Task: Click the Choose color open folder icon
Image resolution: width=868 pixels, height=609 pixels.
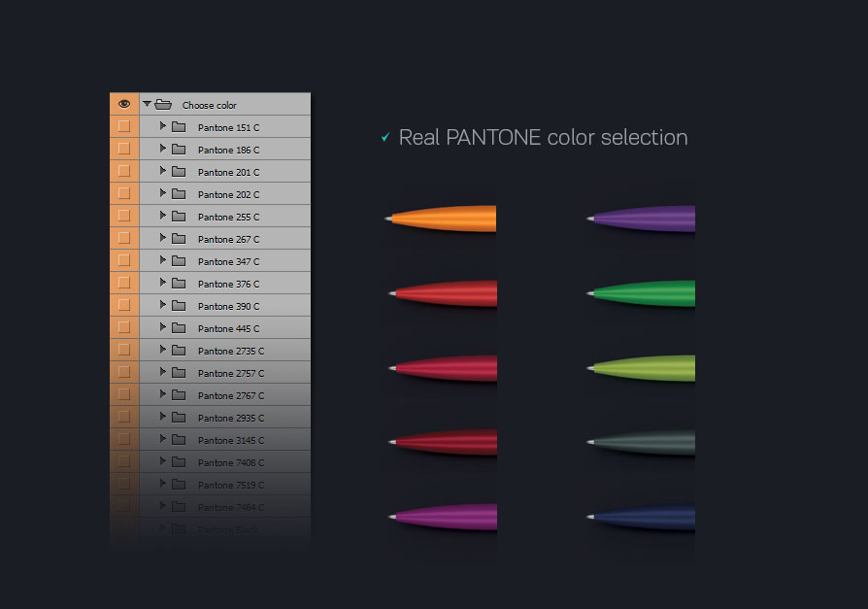Action: coord(162,104)
